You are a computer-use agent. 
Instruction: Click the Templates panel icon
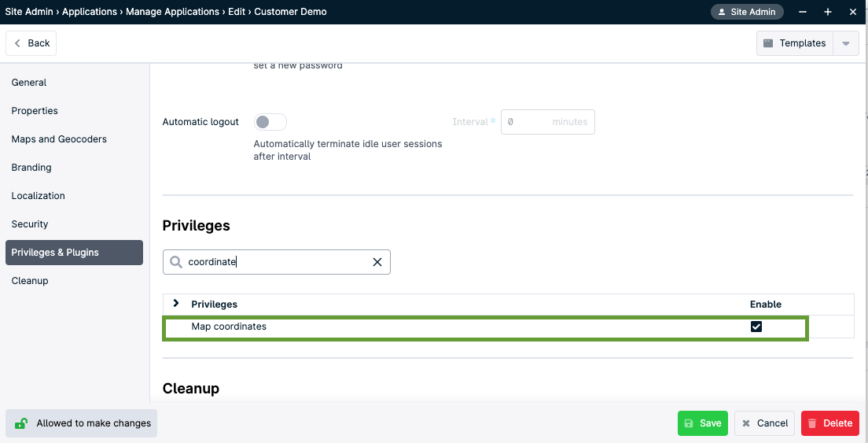click(768, 43)
